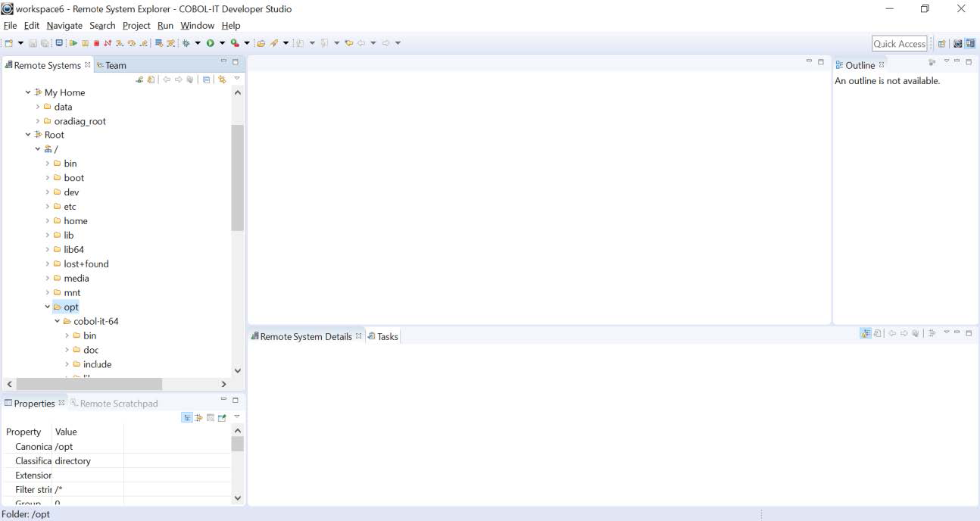Image resolution: width=980 pixels, height=521 pixels.
Task: Open the Search menu
Action: pos(102,25)
